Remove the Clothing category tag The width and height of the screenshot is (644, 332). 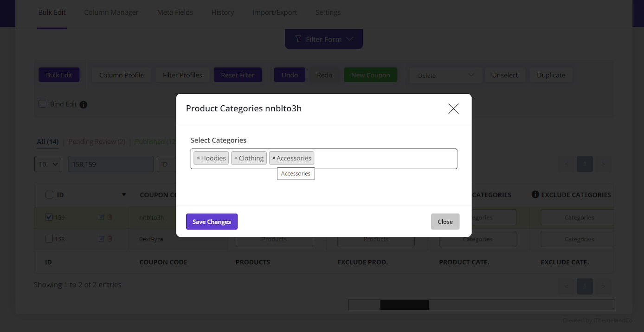click(x=236, y=158)
